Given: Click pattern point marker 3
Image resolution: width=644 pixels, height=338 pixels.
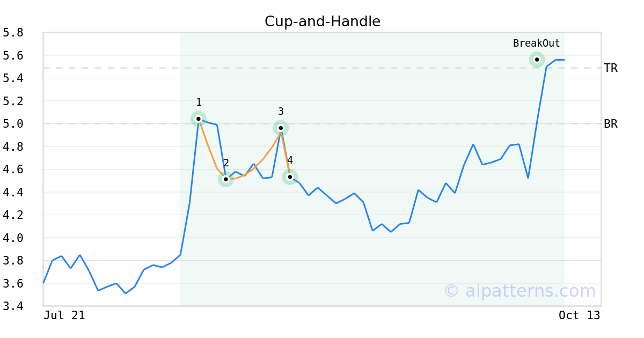Looking at the screenshot, I should [x=281, y=128].
